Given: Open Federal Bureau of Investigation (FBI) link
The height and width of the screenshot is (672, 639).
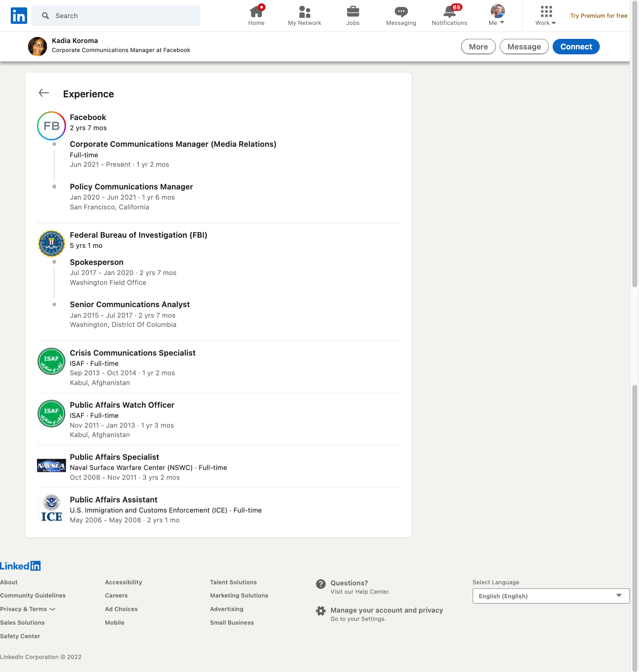Looking at the screenshot, I should pyautogui.click(x=138, y=235).
